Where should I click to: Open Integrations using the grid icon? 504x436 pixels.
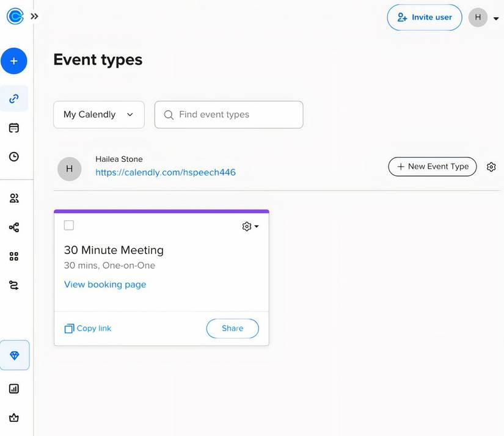tap(14, 256)
